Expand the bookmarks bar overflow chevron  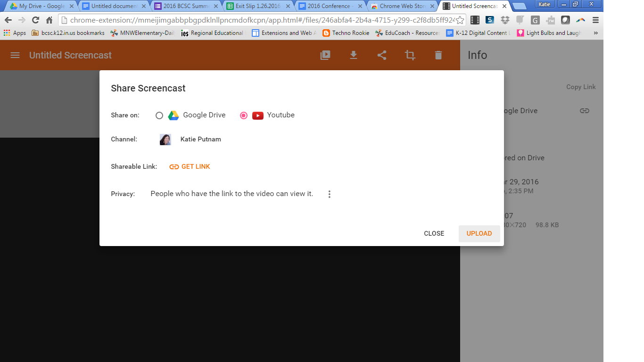click(x=595, y=33)
